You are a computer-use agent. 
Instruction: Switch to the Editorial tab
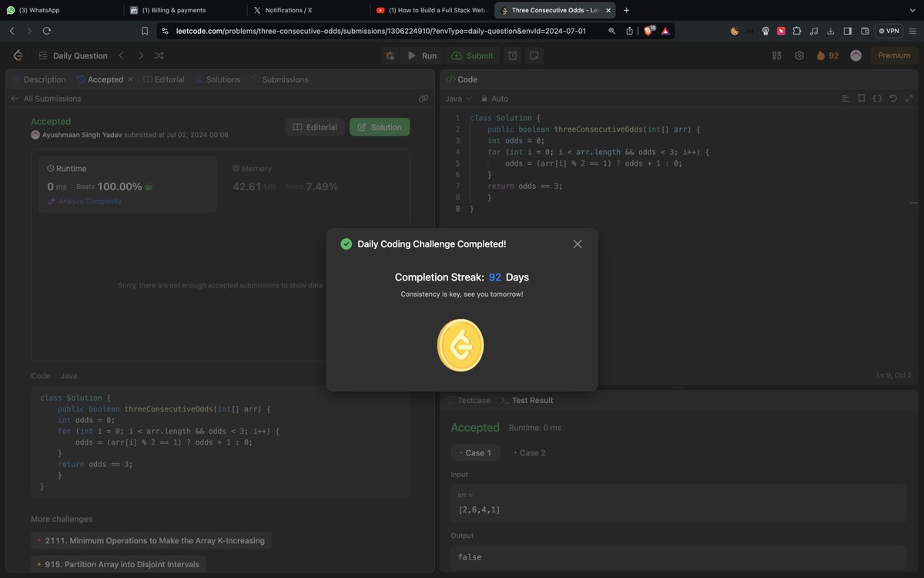pyautogui.click(x=165, y=79)
